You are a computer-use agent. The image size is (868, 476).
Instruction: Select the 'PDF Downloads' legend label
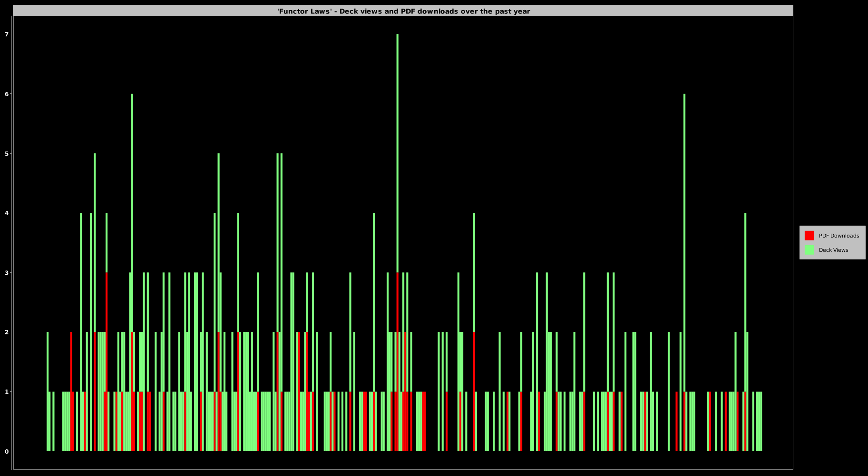point(839,236)
